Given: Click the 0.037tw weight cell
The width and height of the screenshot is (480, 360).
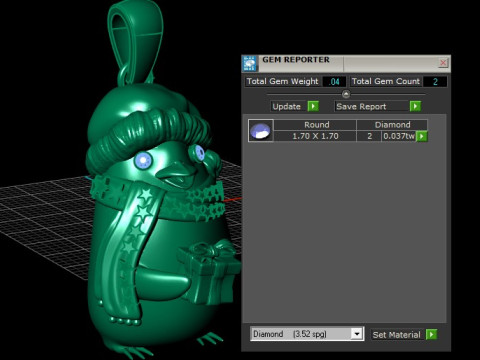Looking at the screenshot, I should 399,136.
